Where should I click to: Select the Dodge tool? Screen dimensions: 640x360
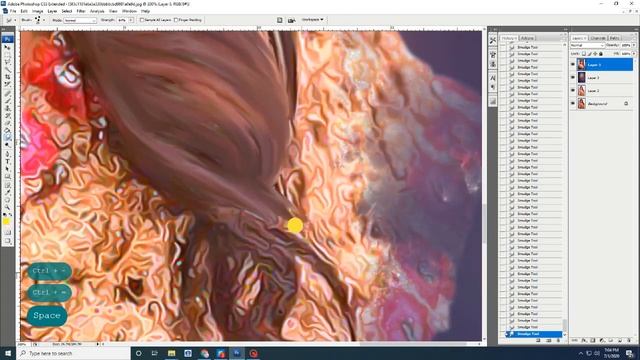[8, 145]
